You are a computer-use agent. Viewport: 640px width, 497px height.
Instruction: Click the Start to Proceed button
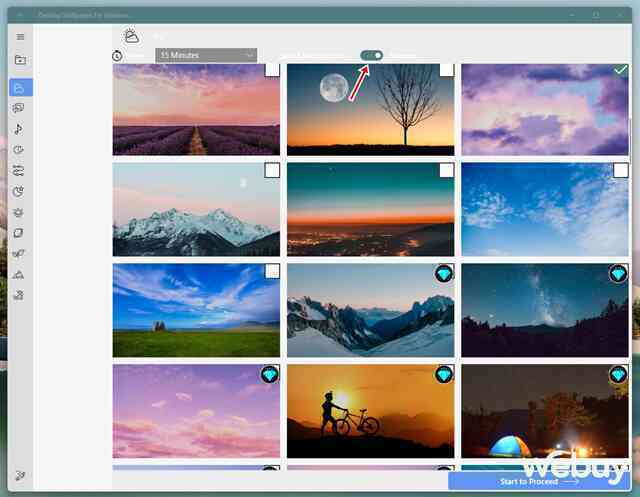tap(539, 481)
